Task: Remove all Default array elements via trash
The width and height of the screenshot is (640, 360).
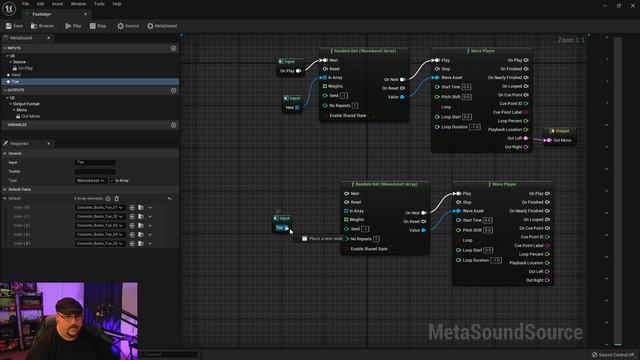Action: 117,199
